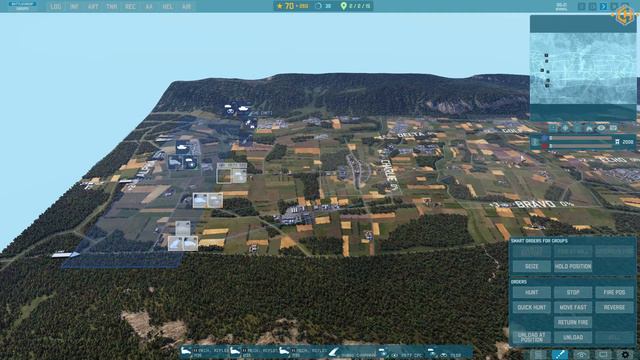Click the score limit 2000 value

click(x=628, y=142)
